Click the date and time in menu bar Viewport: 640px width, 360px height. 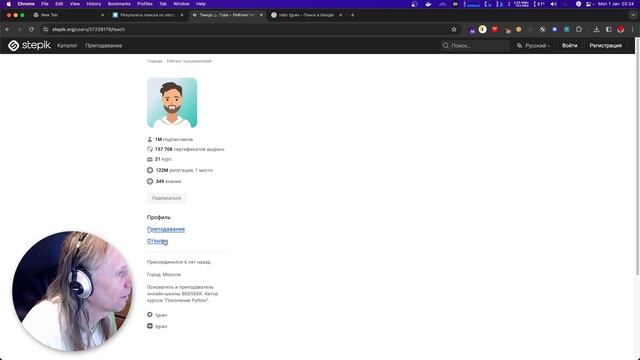click(x=616, y=4)
